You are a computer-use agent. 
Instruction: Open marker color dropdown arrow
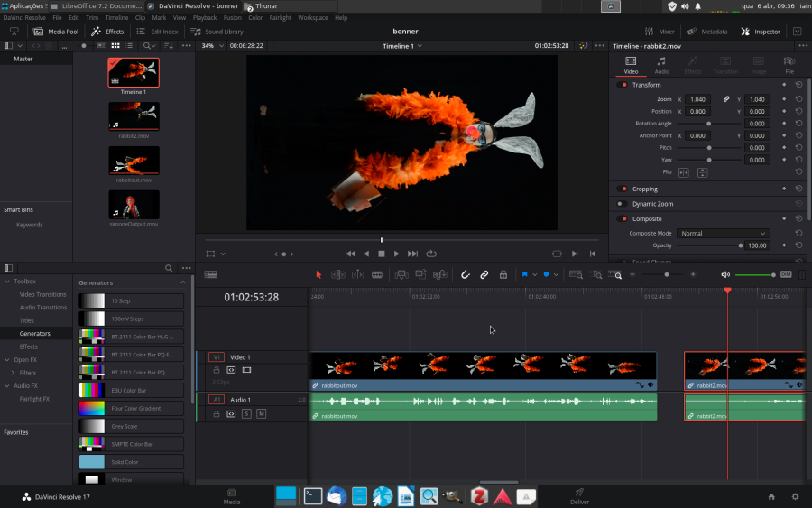click(x=556, y=275)
